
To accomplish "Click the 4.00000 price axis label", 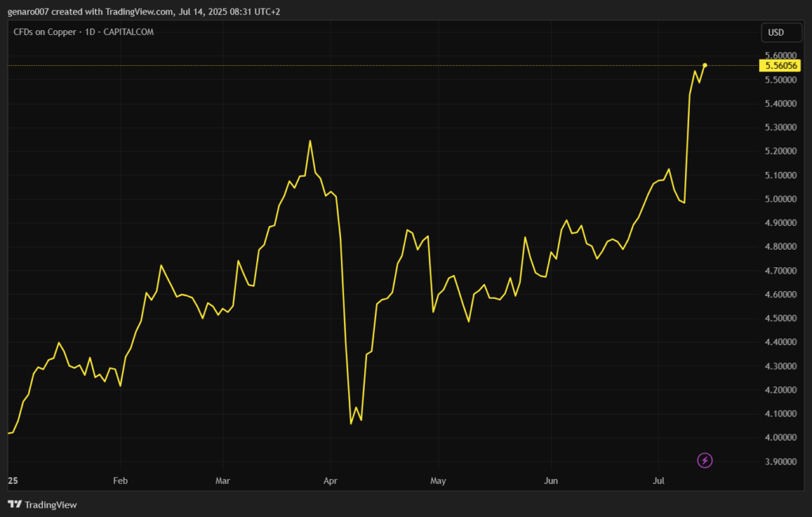I will (780, 438).
